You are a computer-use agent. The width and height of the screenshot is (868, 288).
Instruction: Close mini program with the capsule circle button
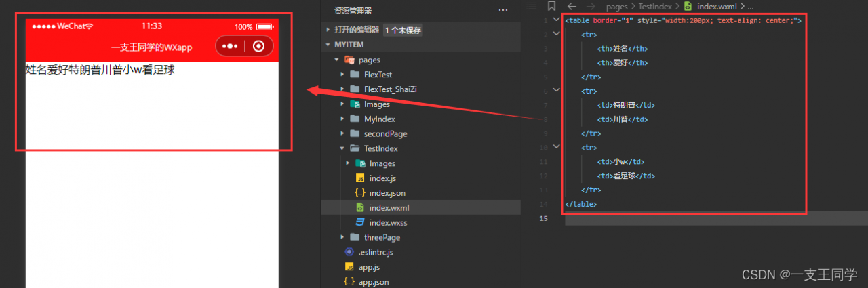(x=258, y=46)
